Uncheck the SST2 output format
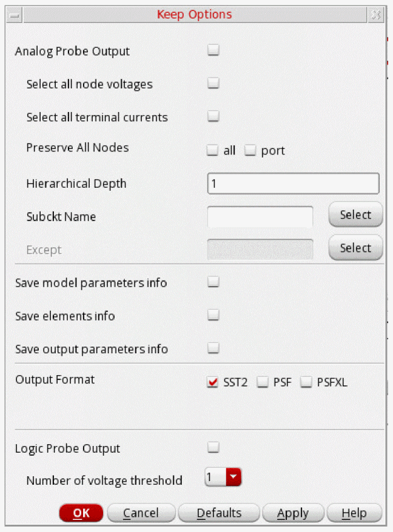Viewport: 393px width, 532px height. [213, 382]
